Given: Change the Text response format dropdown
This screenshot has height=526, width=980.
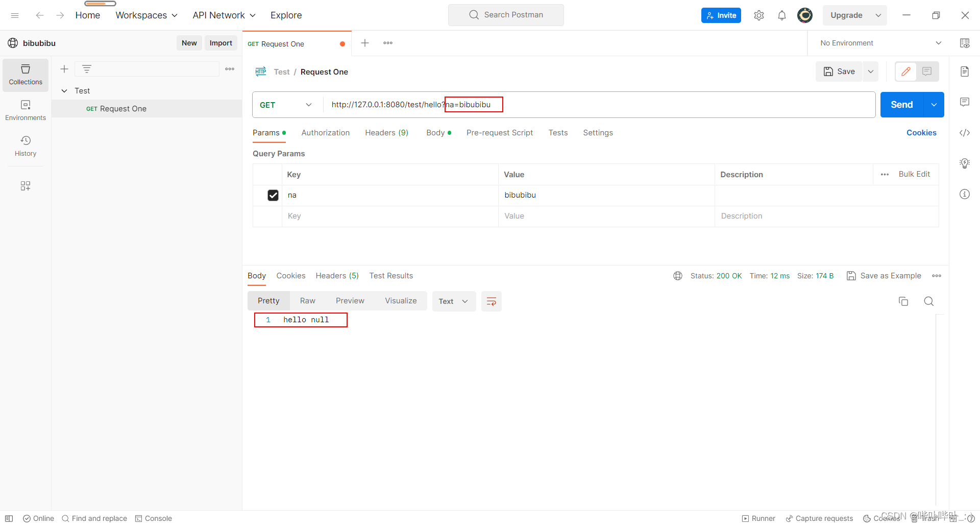Looking at the screenshot, I should [x=454, y=301].
